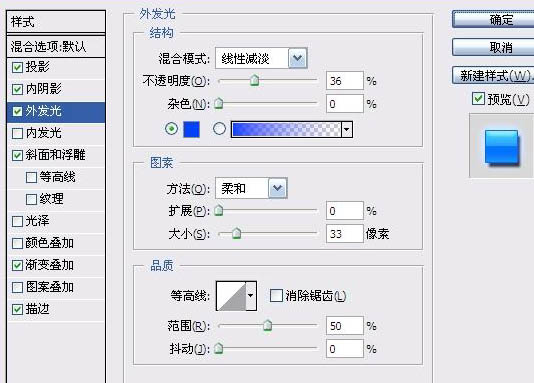This screenshot has height=383, width=534.
Task: Click the 不透明度 opacity slider handle
Action: (x=254, y=80)
